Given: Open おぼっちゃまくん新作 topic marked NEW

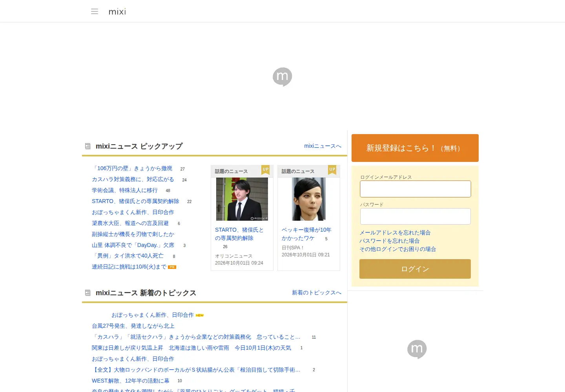Looking at the screenshot, I should (x=153, y=315).
